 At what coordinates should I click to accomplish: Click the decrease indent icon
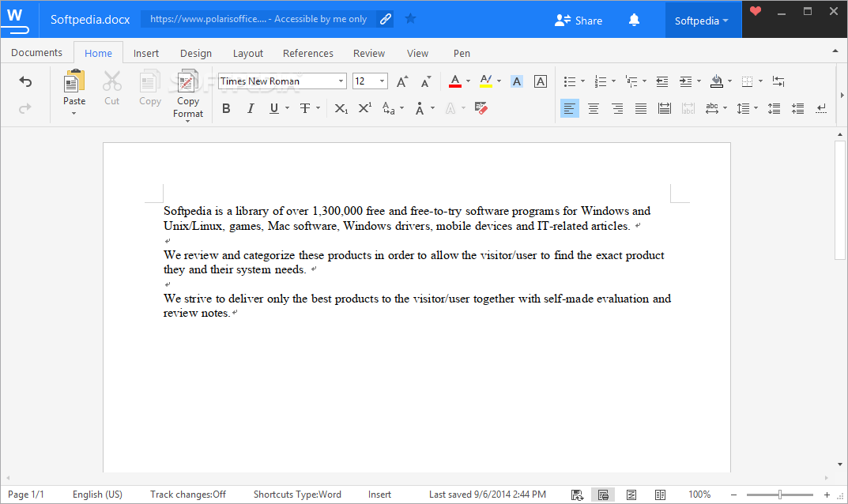click(x=662, y=81)
